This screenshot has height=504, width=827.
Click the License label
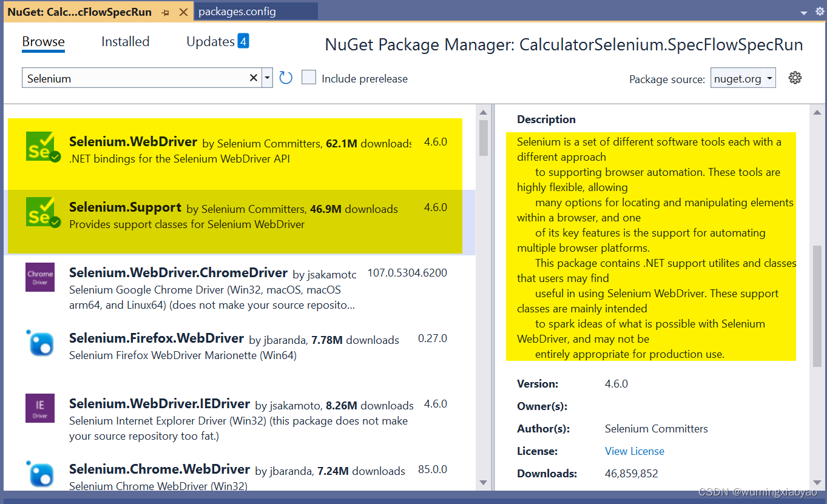[x=537, y=451]
